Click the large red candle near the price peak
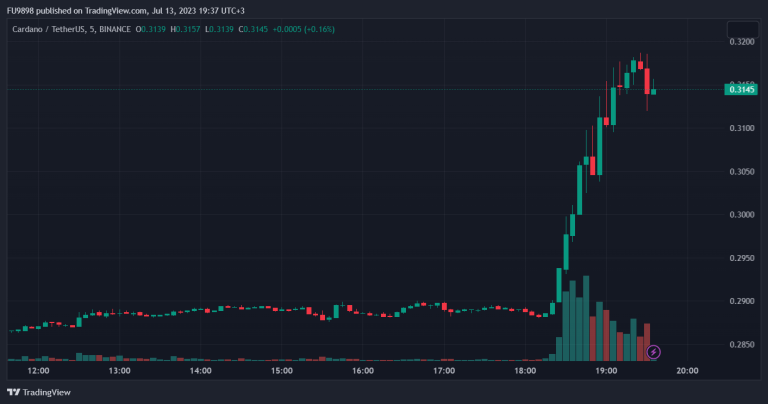This screenshot has width=768, height=404. (647, 79)
